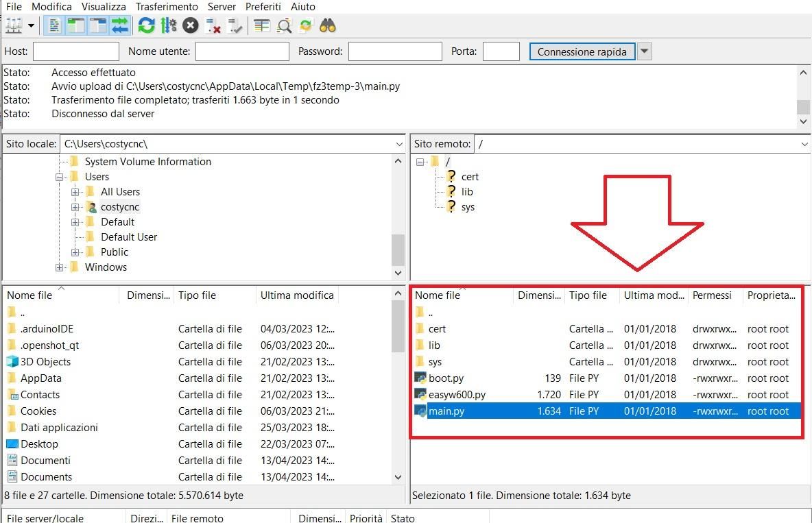Focus the Porta input field
812x523 pixels.
[501, 51]
